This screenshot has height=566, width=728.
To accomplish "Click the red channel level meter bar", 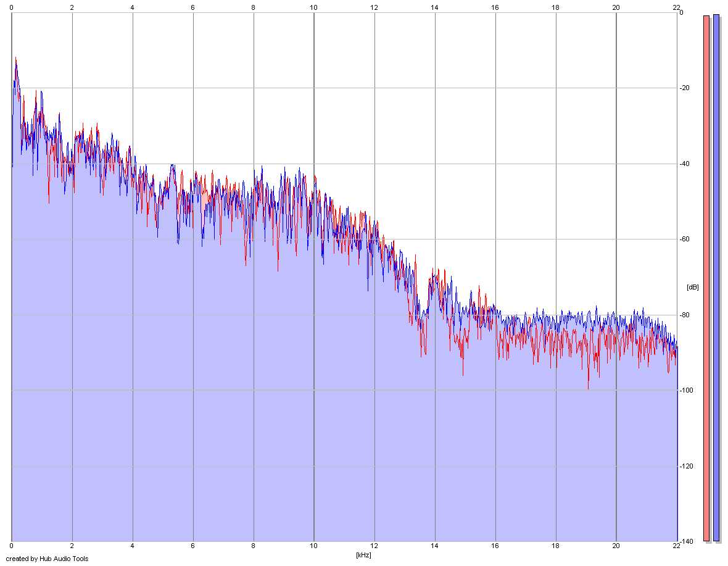I will click(706, 278).
